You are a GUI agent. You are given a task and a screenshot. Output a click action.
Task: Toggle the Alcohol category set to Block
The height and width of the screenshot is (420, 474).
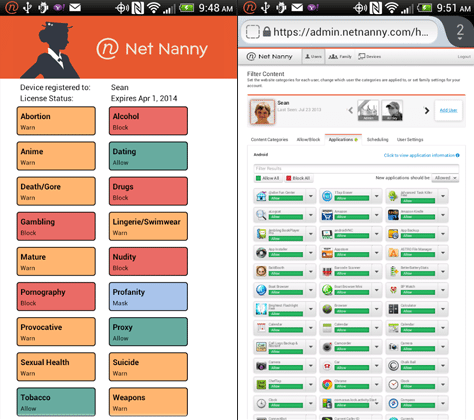[x=148, y=121]
